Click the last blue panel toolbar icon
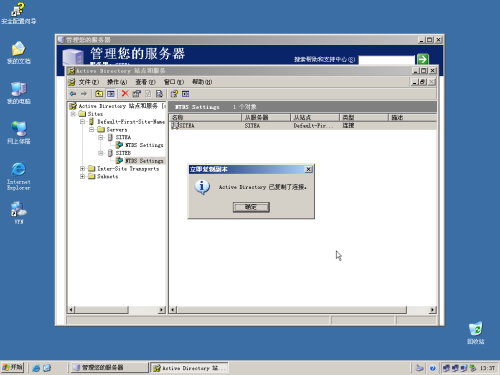 [x=186, y=94]
